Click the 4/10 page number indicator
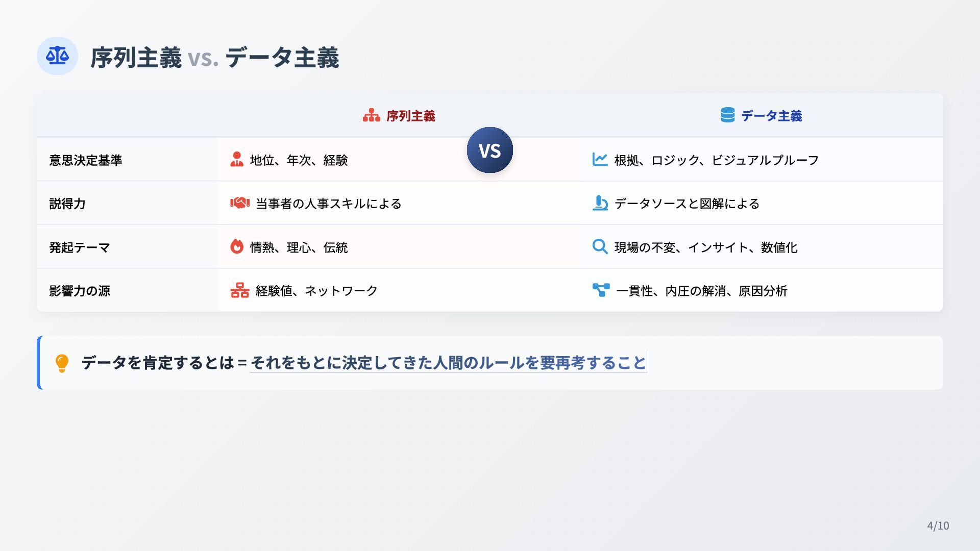 [x=938, y=525]
